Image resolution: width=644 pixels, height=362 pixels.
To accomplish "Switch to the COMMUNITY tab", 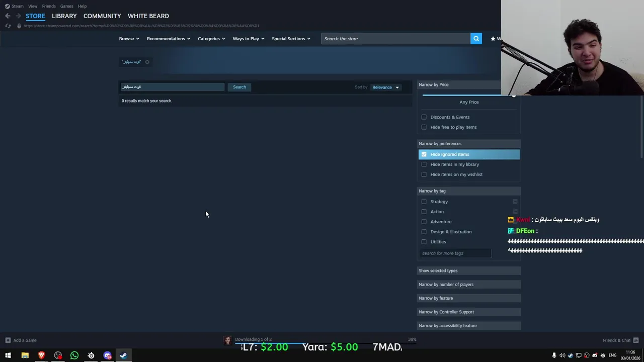I will [x=102, y=16].
